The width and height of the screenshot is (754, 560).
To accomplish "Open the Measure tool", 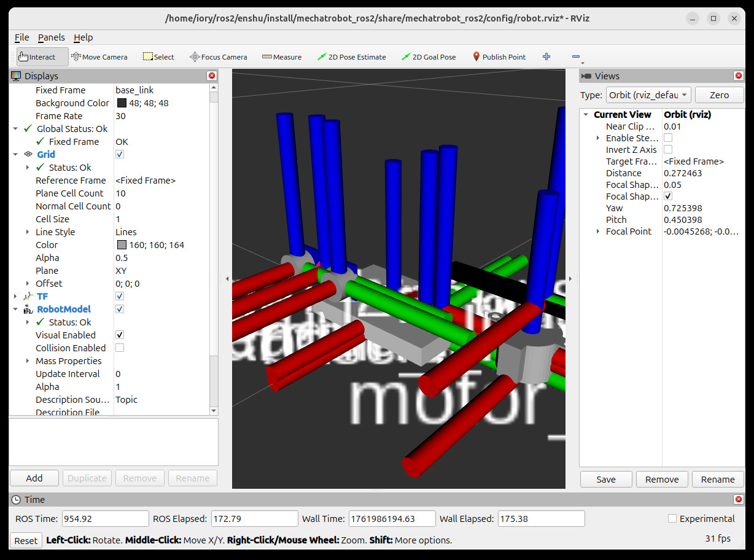I will pos(282,56).
